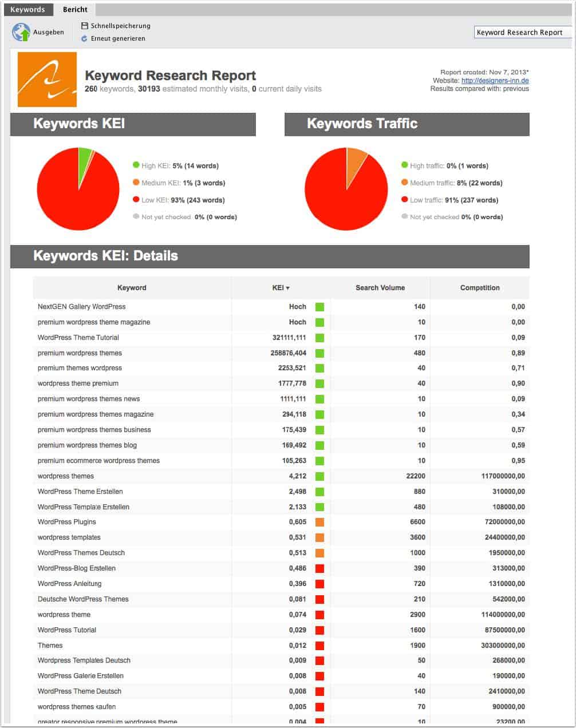This screenshot has height=728, width=576.
Task: Open the Keyword Research Report template dropdown
Action: coord(523,33)
